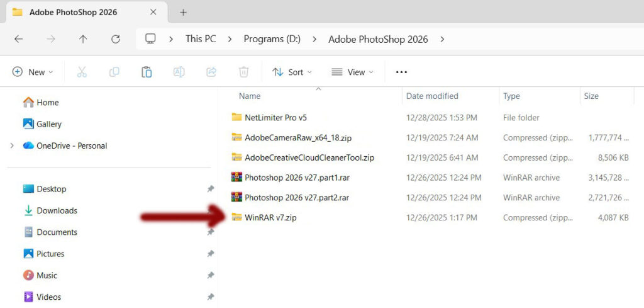The width and height of the screenshot is (644, 308).
Task: Select the WinRAR v7.zip file
Action: (270, 218)
